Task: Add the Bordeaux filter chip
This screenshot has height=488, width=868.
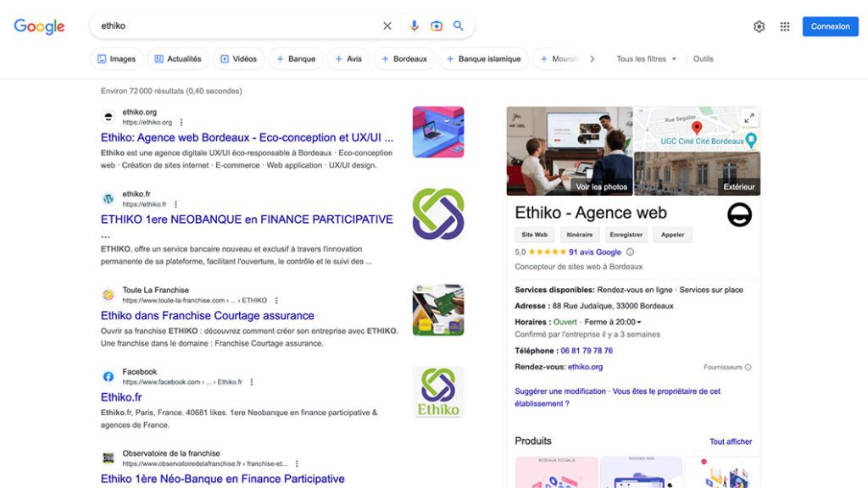Action: 403,59
